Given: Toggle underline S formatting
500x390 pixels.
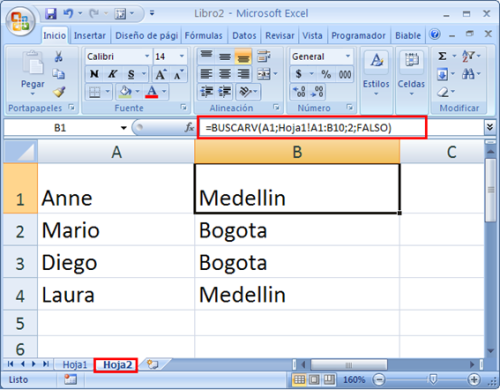Looking at the screenshot, I should (131, 74).
